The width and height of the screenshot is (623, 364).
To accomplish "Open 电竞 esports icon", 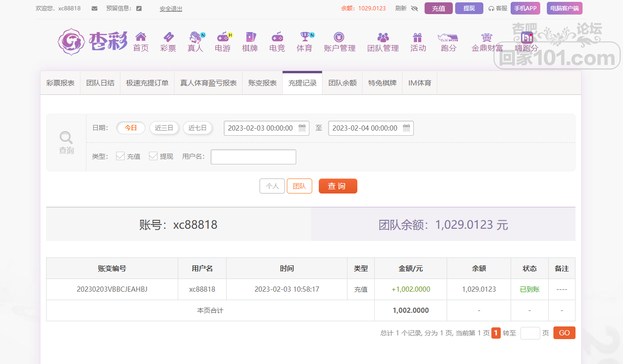I will coord(277,37).
